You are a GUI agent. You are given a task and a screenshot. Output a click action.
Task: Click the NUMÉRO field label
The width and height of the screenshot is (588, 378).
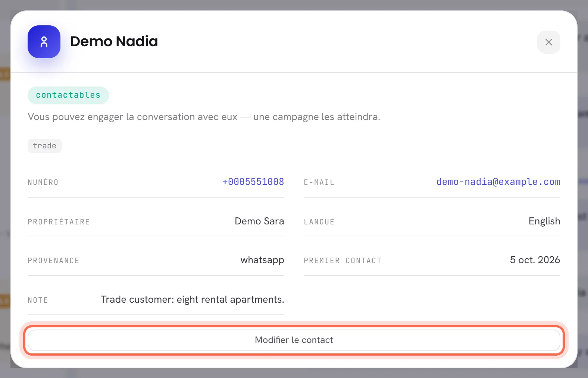[43, 182]
